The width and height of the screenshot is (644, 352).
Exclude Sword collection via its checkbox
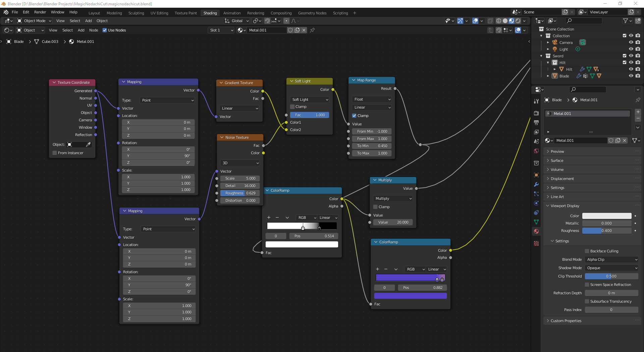[x=625, y=56]
